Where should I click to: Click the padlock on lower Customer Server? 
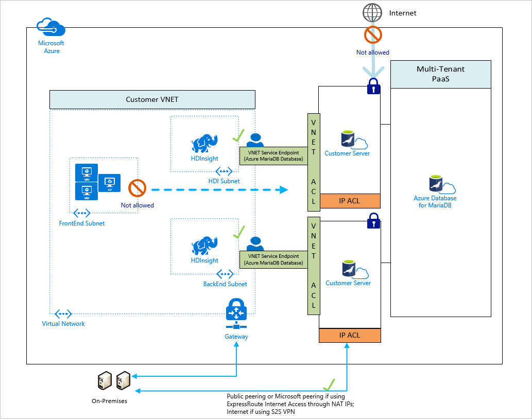[373, 221]
